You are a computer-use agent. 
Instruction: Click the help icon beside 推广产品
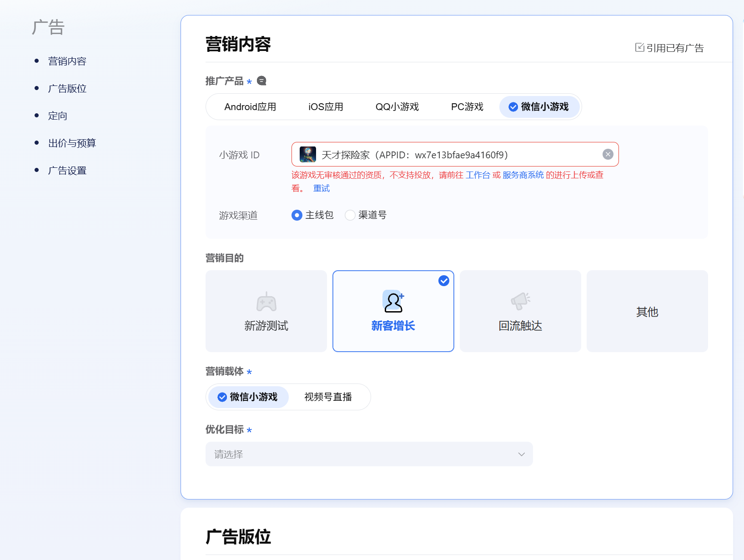(261, 81)
